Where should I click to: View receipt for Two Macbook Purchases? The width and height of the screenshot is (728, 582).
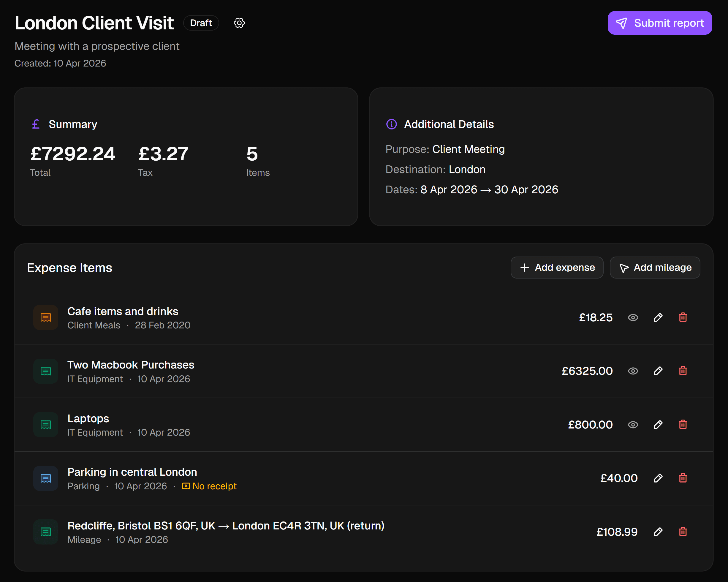tap(633, 371)
